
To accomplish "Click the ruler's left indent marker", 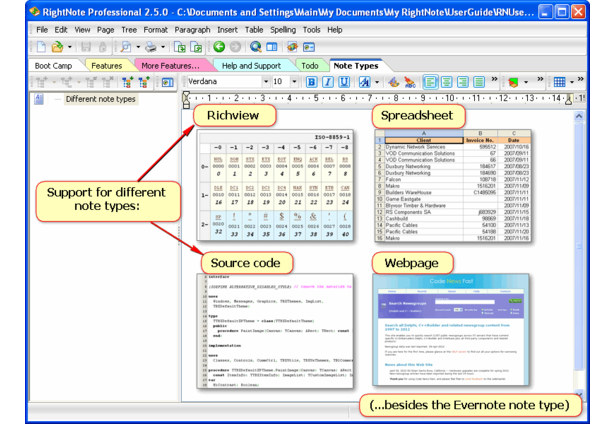I will [186, 100].
